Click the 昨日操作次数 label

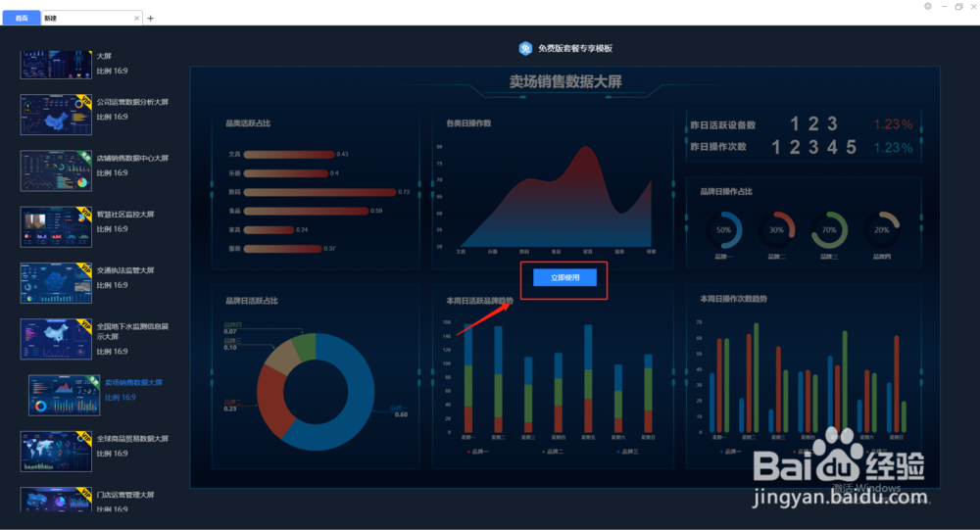coord(718,147)
